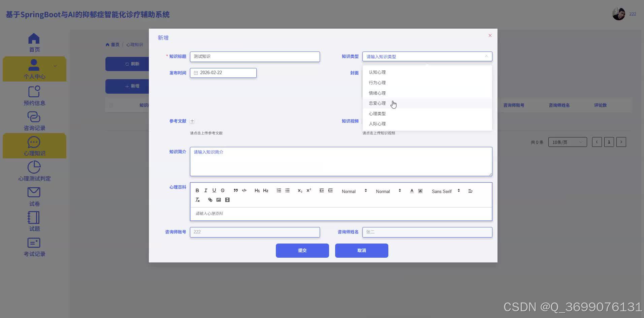This screenshot has width=644, height=318.
Task: Pick 人际心理 knowledge type
Action: tap(427, 124)
